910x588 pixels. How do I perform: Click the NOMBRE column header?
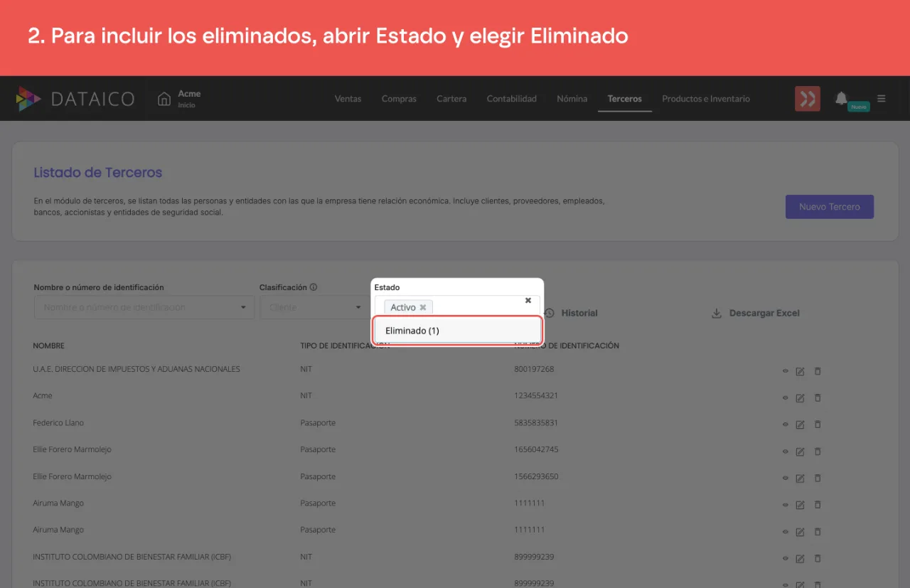pyautogui.click(x=48, y=346)
